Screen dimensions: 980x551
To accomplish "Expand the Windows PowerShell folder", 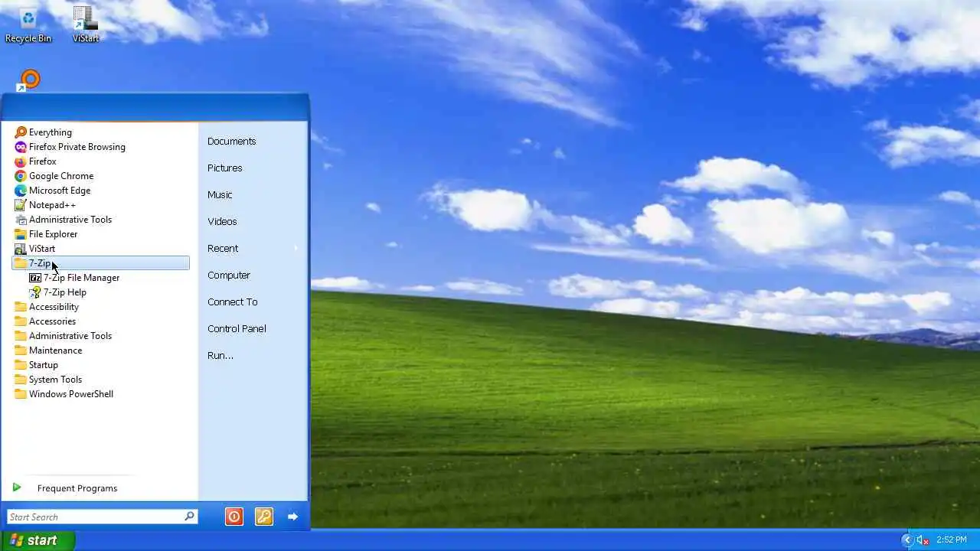I will pos(64,394).
